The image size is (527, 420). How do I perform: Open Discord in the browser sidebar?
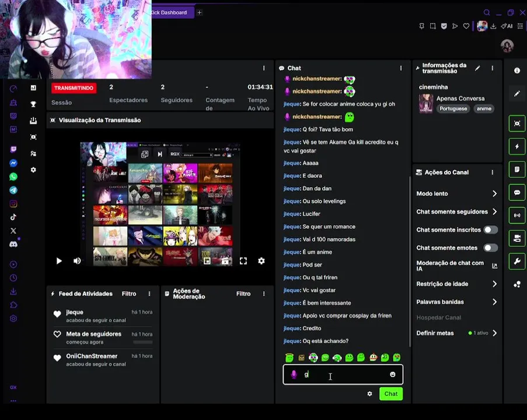tap(13, 244)
